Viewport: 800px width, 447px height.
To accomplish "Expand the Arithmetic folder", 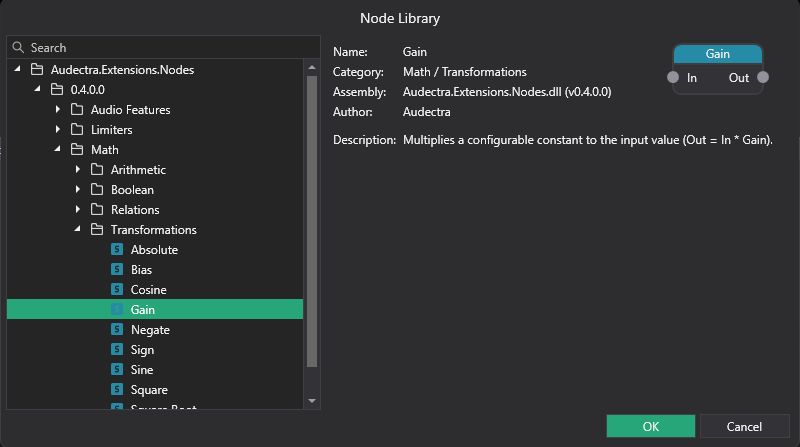I will pos(78,169).
